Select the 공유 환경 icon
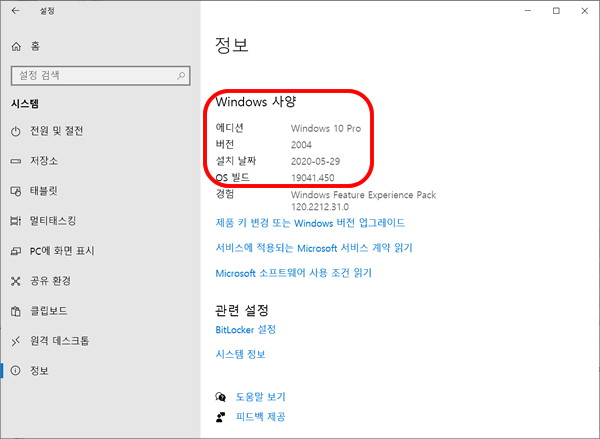 [x=16, y=281]
